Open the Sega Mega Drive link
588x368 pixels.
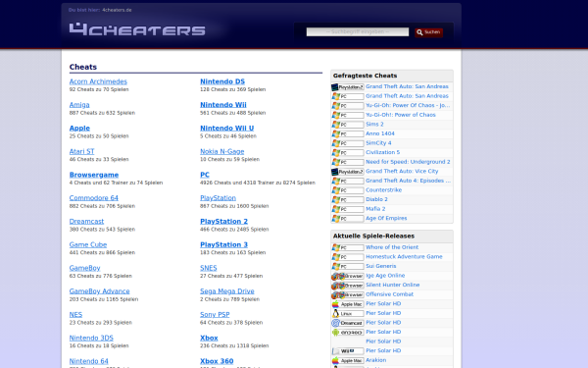click(x=227, y=291)
